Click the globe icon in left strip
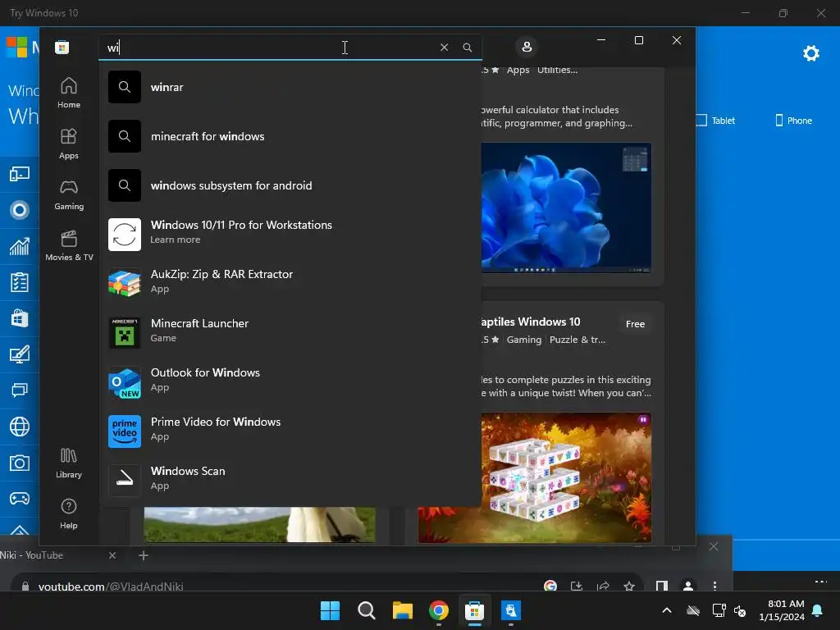840x630 pixels. click(20, 427)
